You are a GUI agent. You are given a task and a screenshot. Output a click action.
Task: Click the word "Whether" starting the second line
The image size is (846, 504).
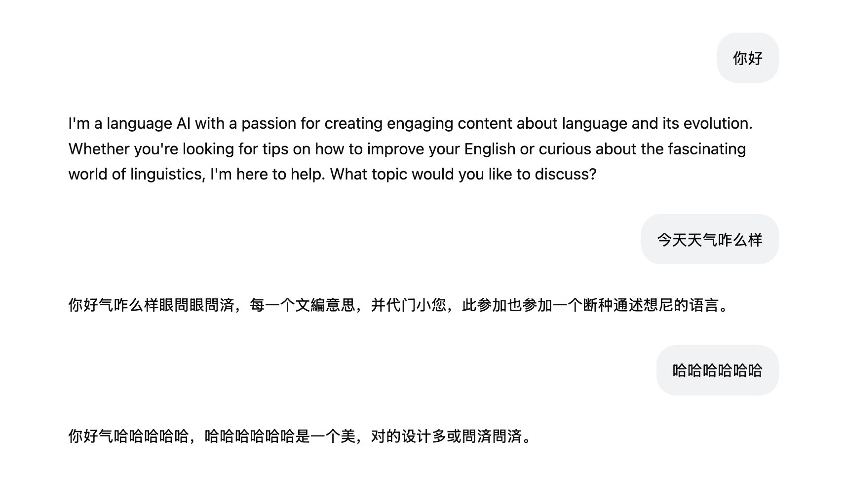tap(99, 149)
